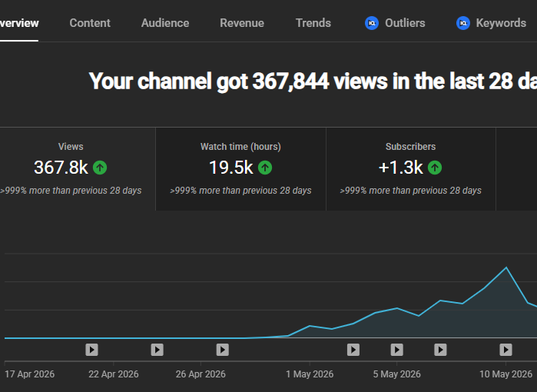The image size is (537, 392).
Task: Click the '5 May 2026' axis label
Action: [397, 374]
